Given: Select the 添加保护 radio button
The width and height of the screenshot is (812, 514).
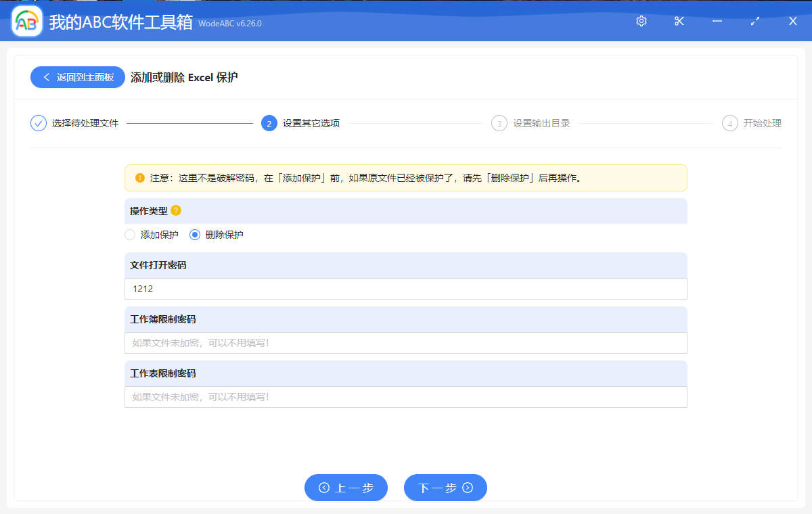Looking at the screenshot, I should coord(129,235).
